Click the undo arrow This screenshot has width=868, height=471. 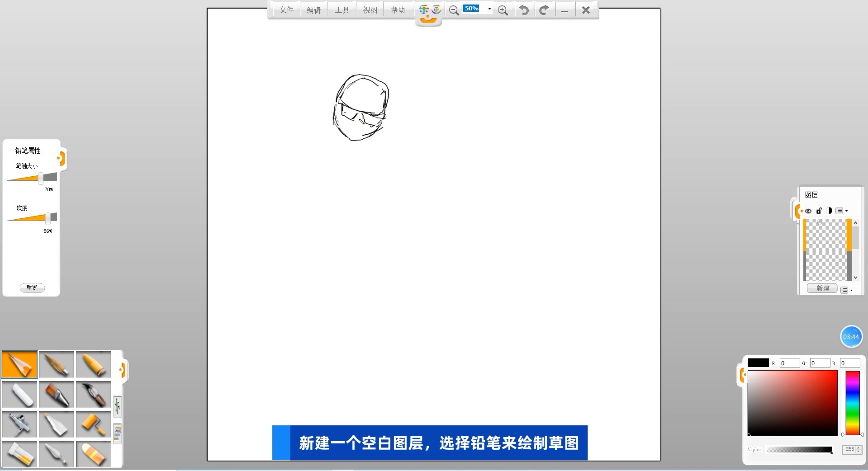[524, 10]
